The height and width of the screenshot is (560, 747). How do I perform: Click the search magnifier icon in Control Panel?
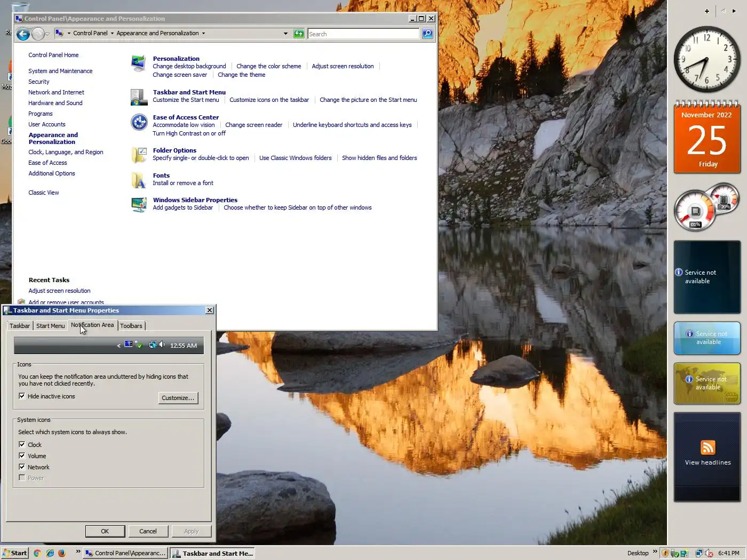point(427,34)
